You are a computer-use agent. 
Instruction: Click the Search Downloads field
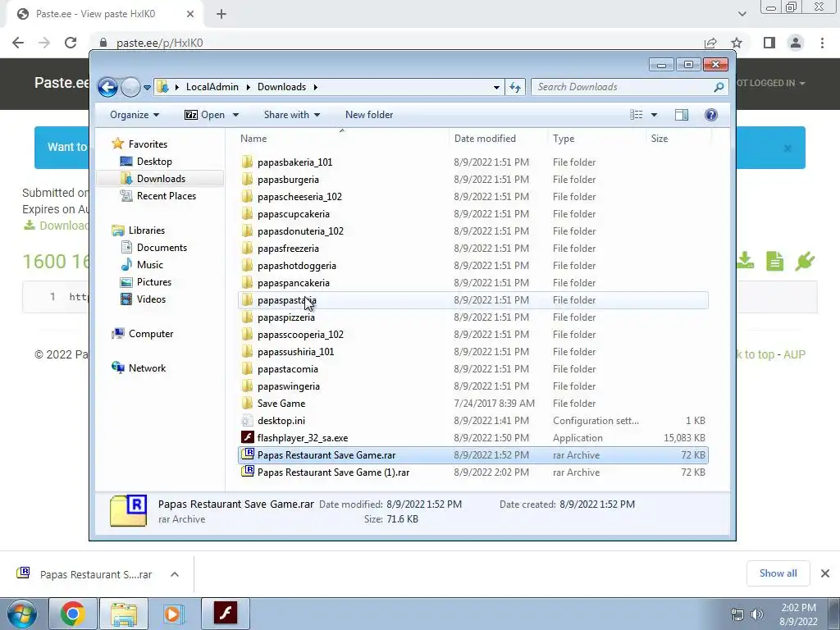tap(629, 87)
